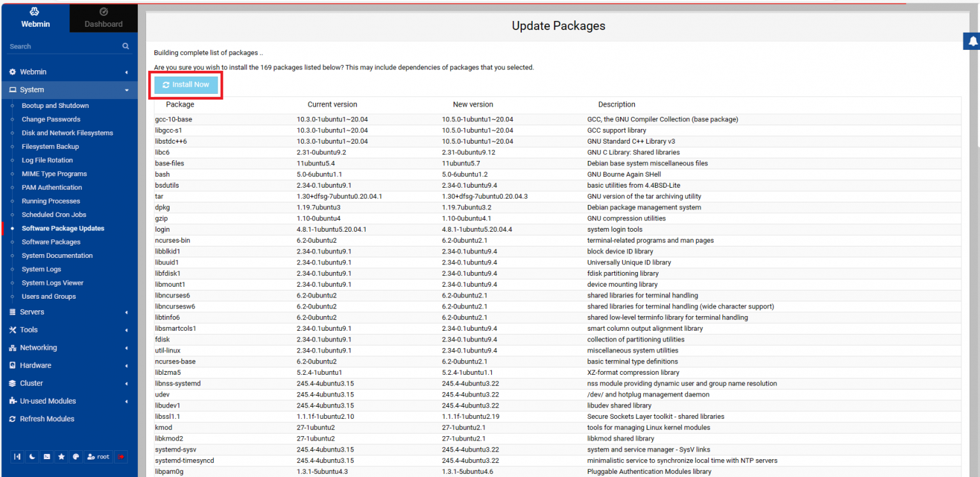Switch to the Dashboard tab
The width and height of the screenshot is (980, 477).
coord(103,17)
